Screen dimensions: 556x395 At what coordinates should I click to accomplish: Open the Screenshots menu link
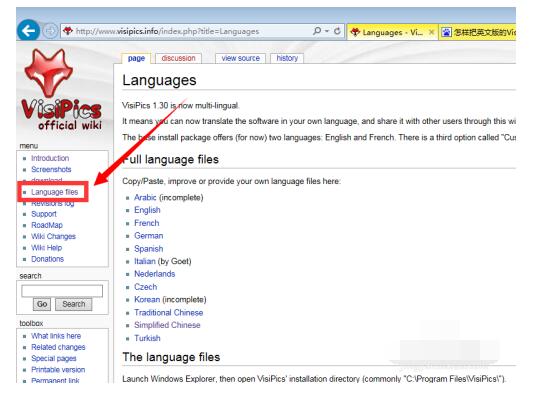click(51, 169)
